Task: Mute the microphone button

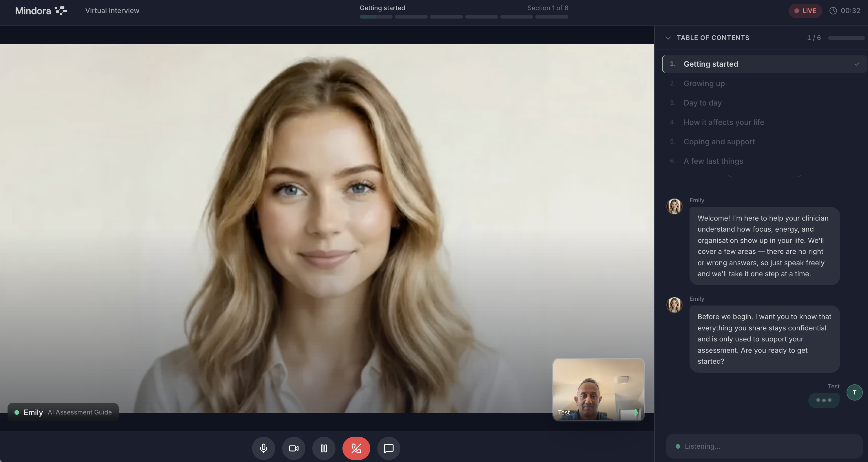Action: click(264, 448)
